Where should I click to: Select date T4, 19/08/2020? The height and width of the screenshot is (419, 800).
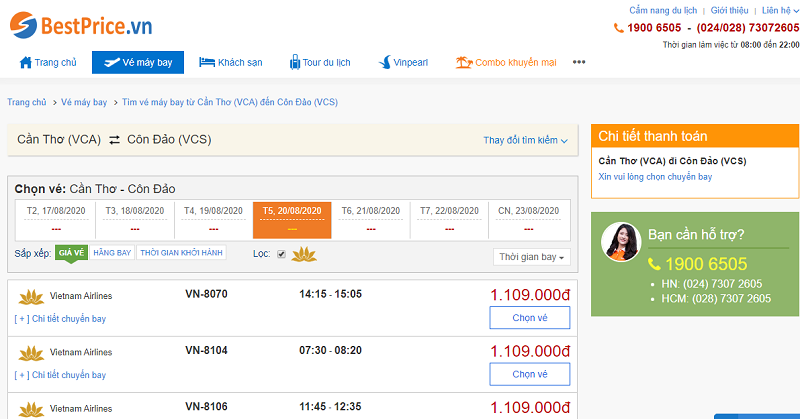(213, 220)
